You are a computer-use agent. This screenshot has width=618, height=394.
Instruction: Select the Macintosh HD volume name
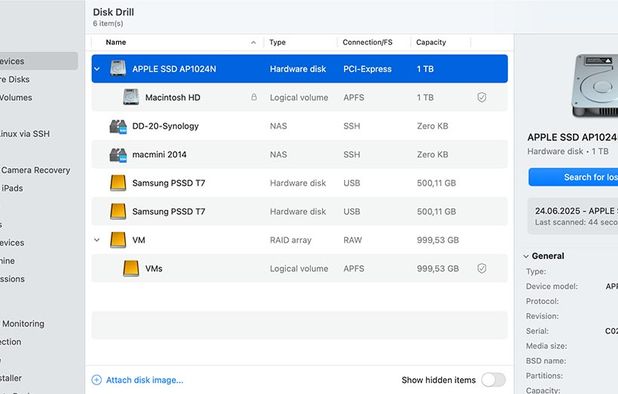pyautogui.click(x=173, y=97)
